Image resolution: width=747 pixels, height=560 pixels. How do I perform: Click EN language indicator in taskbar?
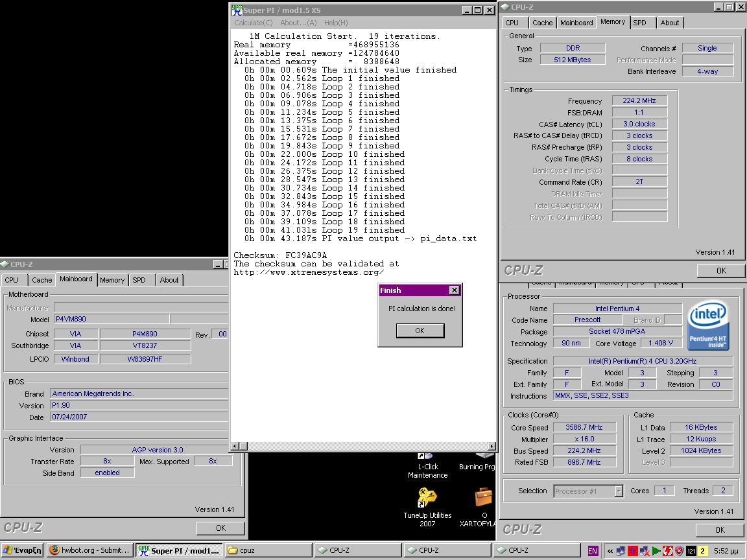click(592, 551)
